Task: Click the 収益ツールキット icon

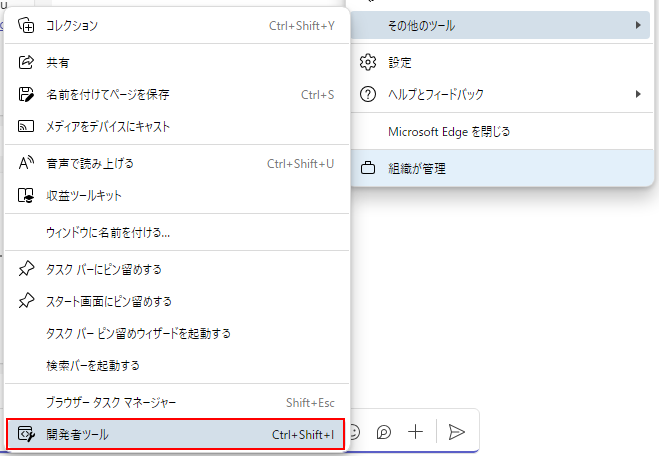Action: [26, 195]
